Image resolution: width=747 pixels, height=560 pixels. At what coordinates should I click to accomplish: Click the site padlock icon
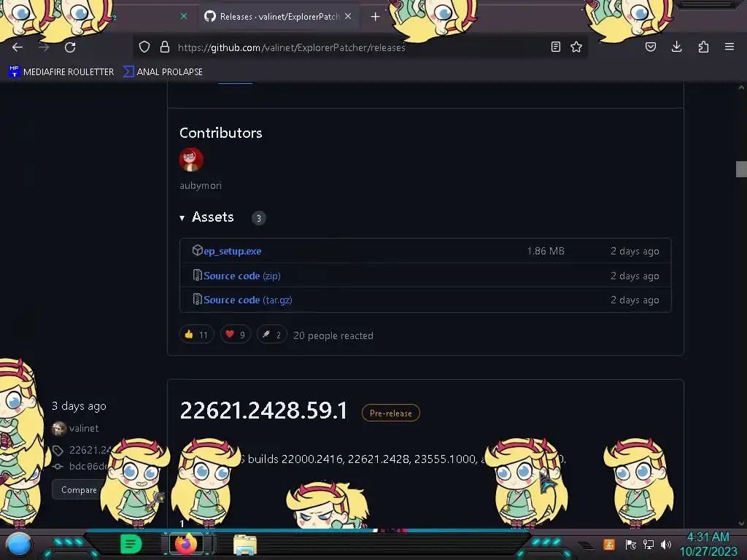pos(165,47)
